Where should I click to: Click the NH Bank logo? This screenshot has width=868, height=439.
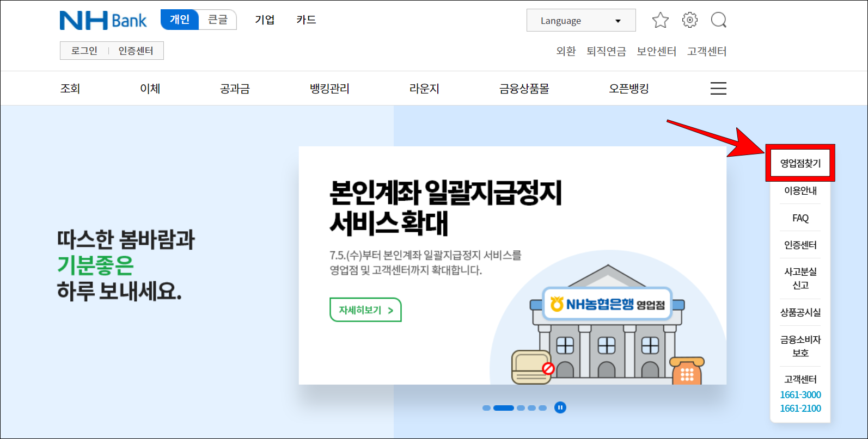pos(103,21)
